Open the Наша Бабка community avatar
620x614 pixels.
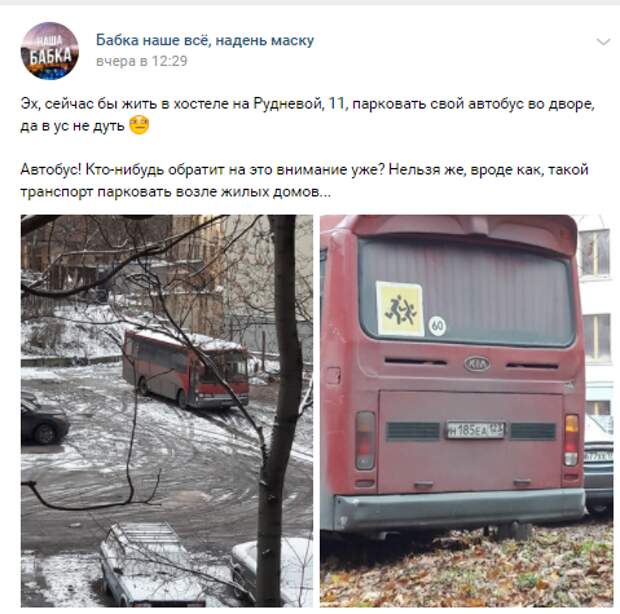[x=50, y=51]
